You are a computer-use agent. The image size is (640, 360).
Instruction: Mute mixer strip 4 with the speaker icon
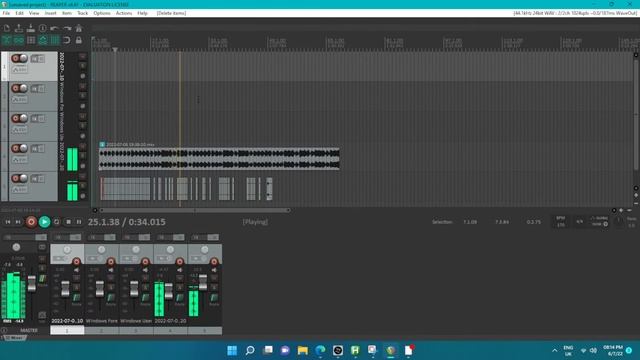point(180,270)
